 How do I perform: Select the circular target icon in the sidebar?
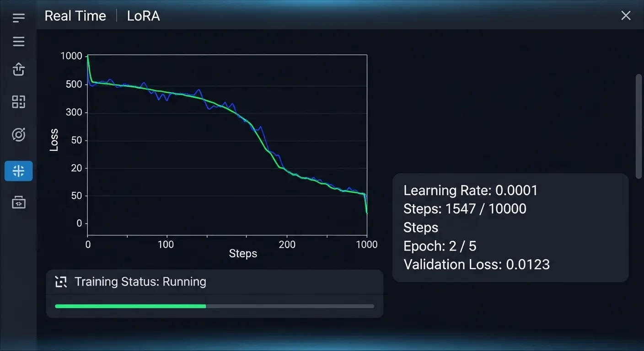tap(18, 135)
